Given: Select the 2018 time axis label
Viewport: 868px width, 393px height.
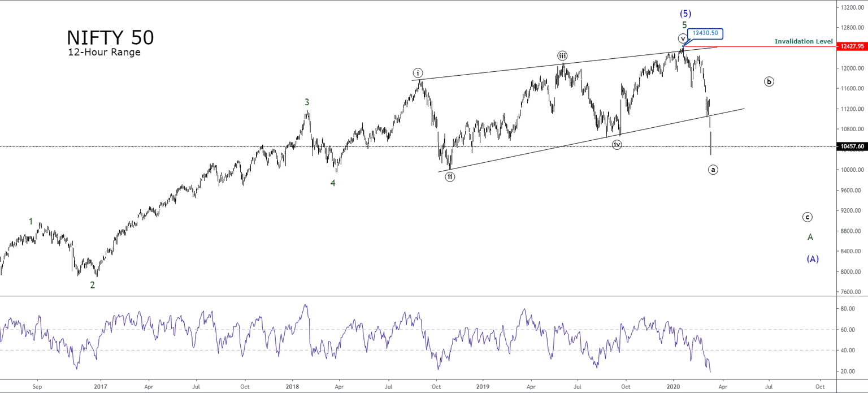Looking at the screenshot, I should pos(292,387).
